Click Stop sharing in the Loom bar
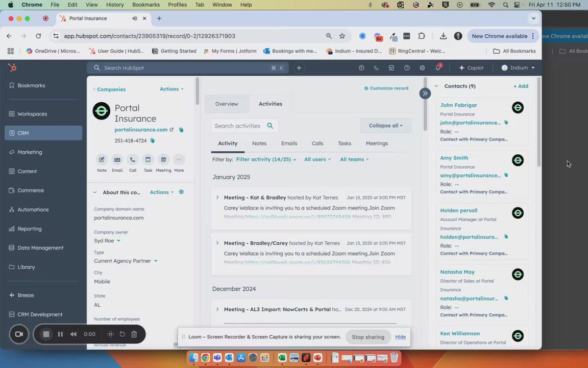The image size is (588, 368). pos(368,337)
